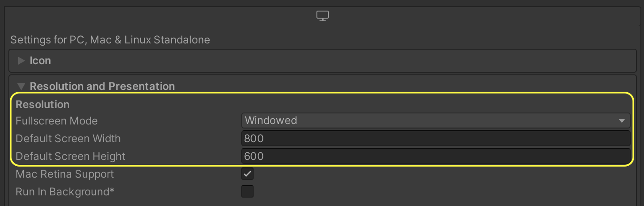Image resolution: width=644 pixels, height=206 pixels.
Task: Click the Settings for PC, Mac & Linux Standalone text
Action: tap(110, 40)
